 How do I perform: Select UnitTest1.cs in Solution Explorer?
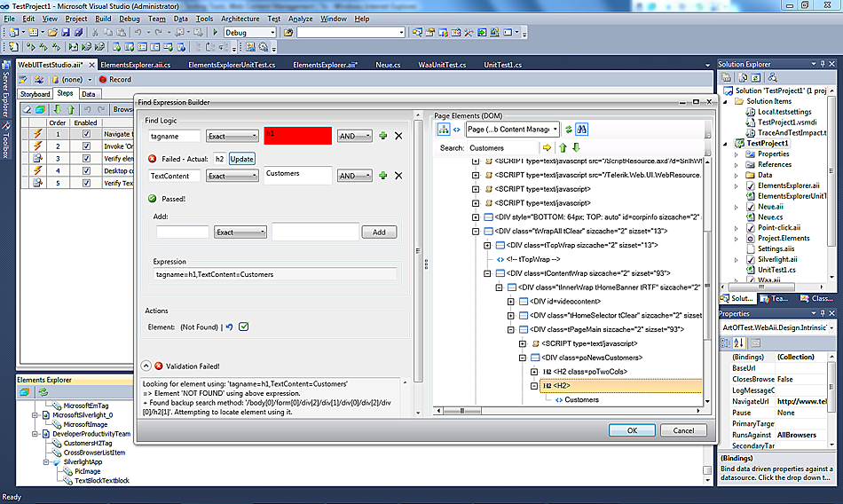click(x=776, y=270)
